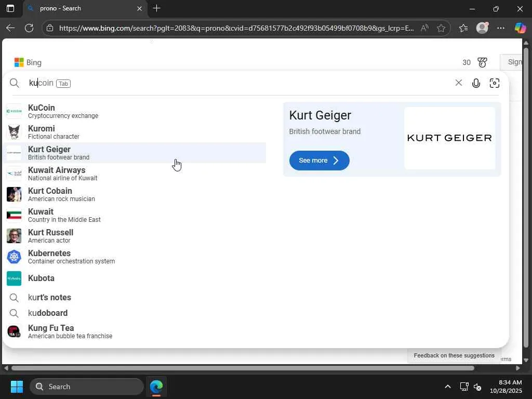Click the rewards points 30
Screen dimensions: 532x399
[467, 62]
